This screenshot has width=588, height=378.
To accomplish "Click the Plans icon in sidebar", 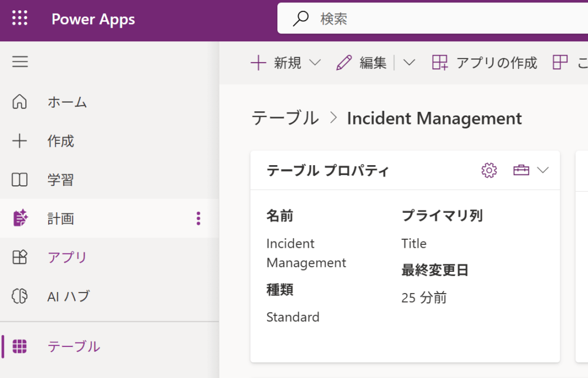I will point(20,219).
